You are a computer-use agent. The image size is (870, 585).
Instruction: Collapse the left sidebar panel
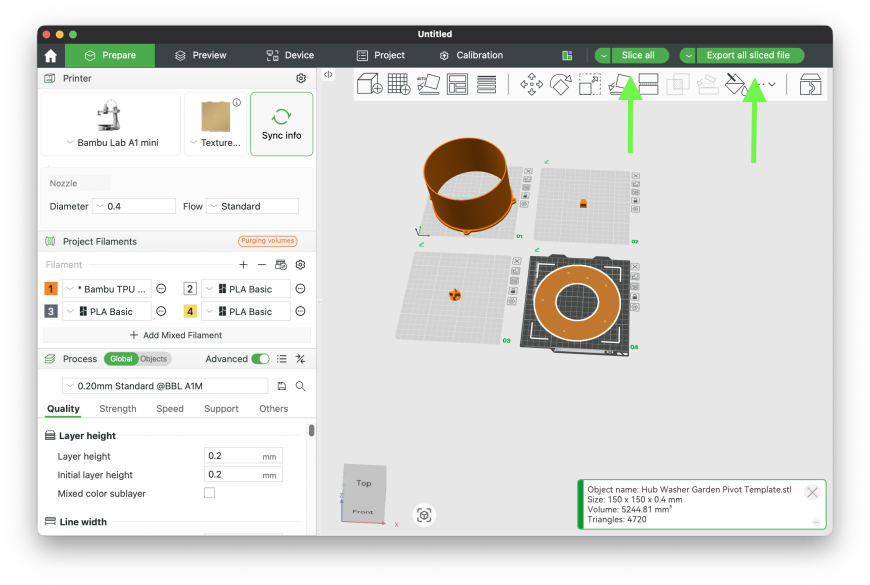coord(328,74)
